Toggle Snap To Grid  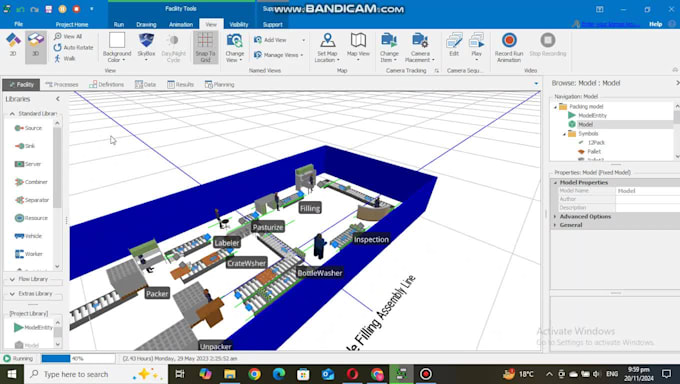point(205,47)
